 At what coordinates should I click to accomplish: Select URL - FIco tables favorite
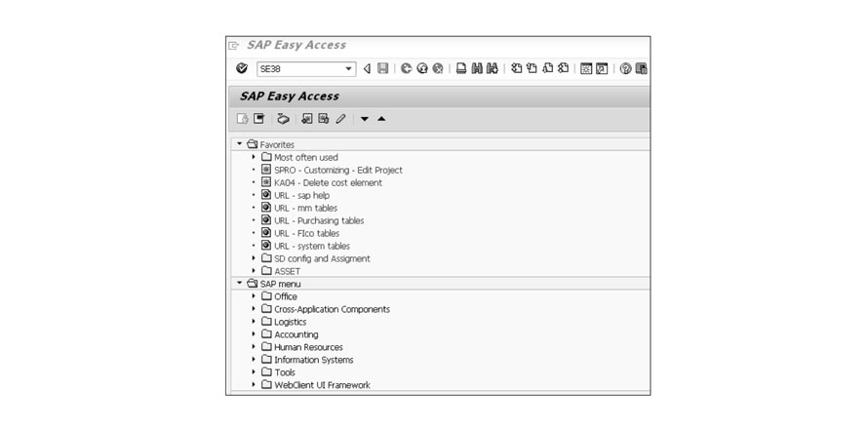point(306,234)
